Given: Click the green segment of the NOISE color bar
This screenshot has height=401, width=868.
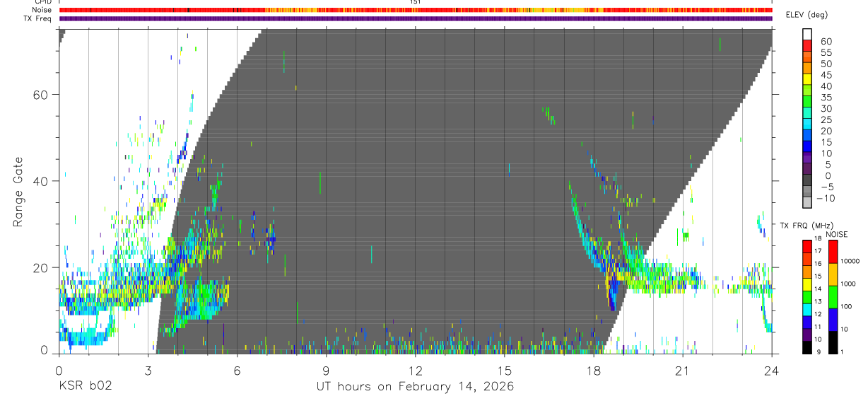Looking at the screenshot, I should (x=833, y=297).
